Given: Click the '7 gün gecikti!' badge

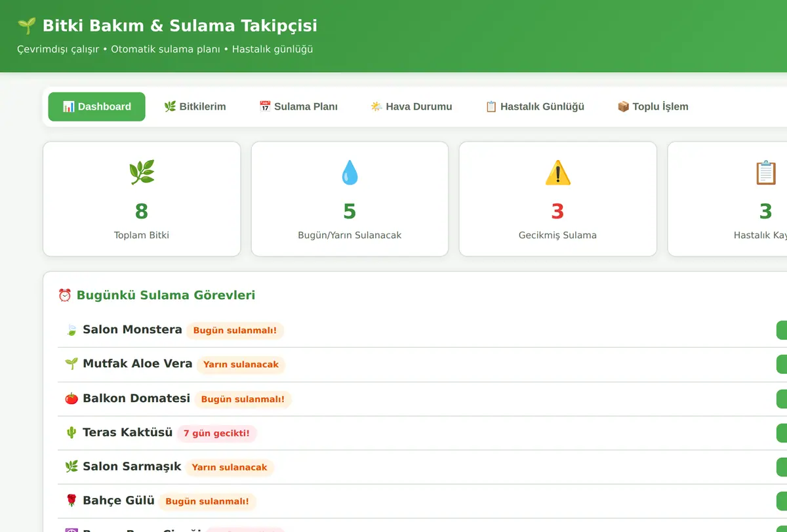Looking at the screenshot, I should coord(216,433).
